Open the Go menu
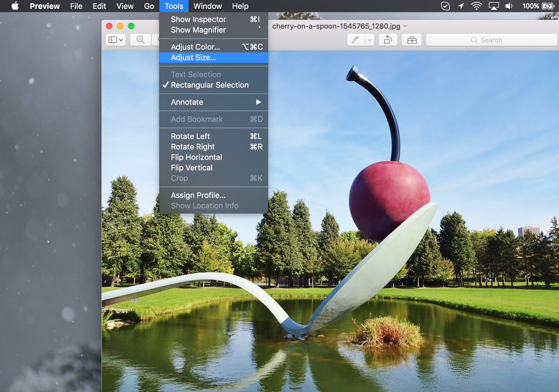This screenshot has height=392, width=559. tap(149, 6)
